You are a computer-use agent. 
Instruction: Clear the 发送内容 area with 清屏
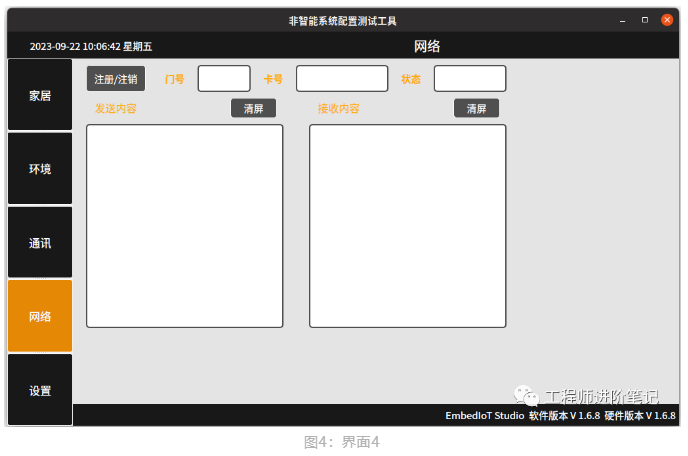click(x=254, y=108)
